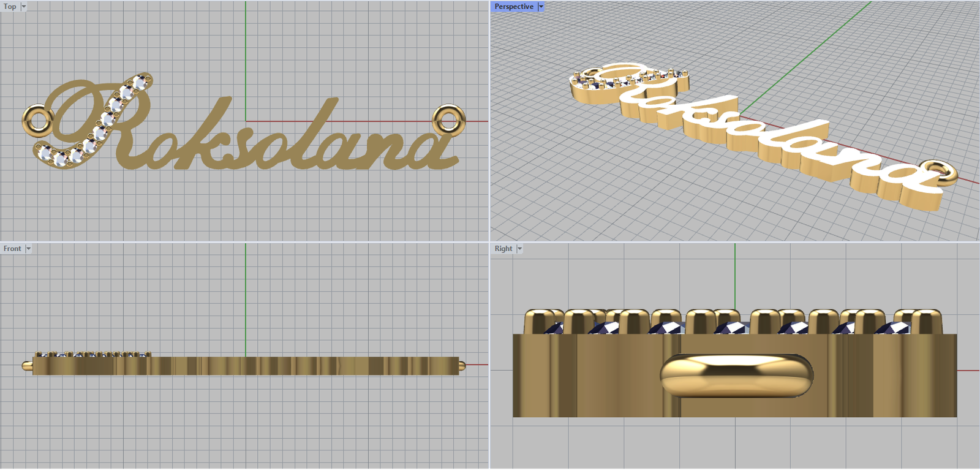
Task: Select the pendant side profile in Front view
Action: 245,366
